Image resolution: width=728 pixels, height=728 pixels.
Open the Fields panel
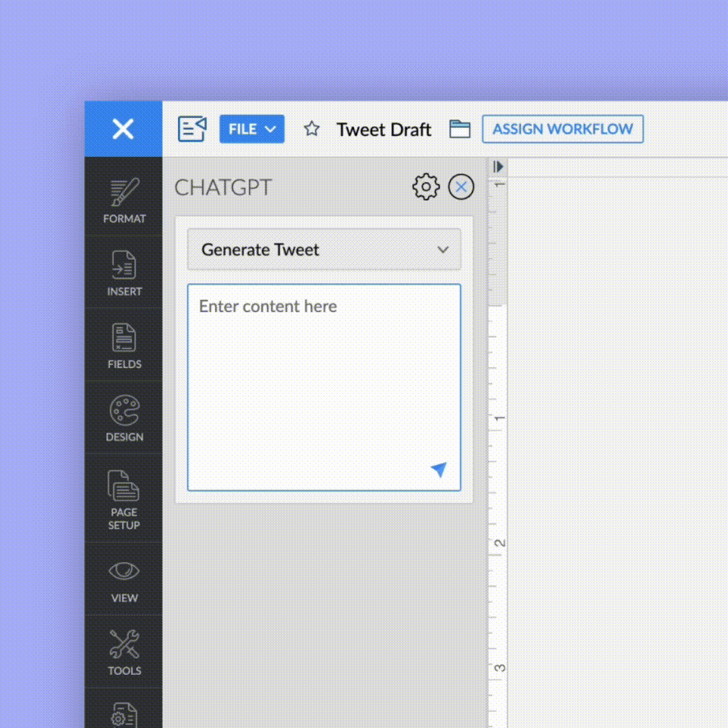click(x=124, y=346)
